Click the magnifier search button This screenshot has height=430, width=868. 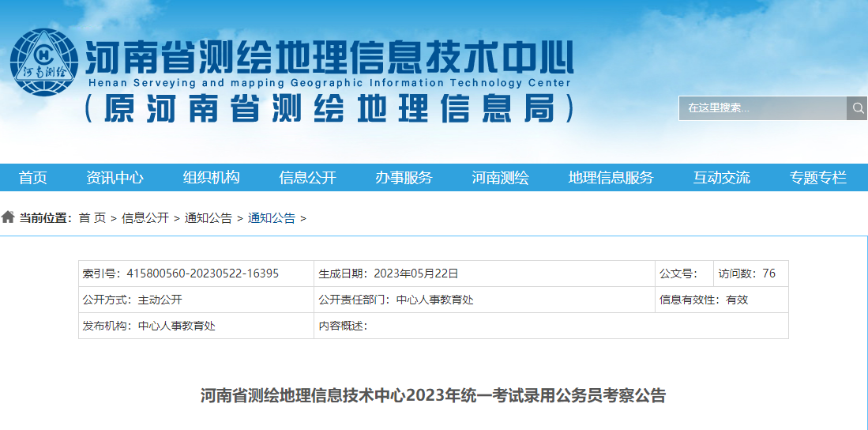click(857, 108)
